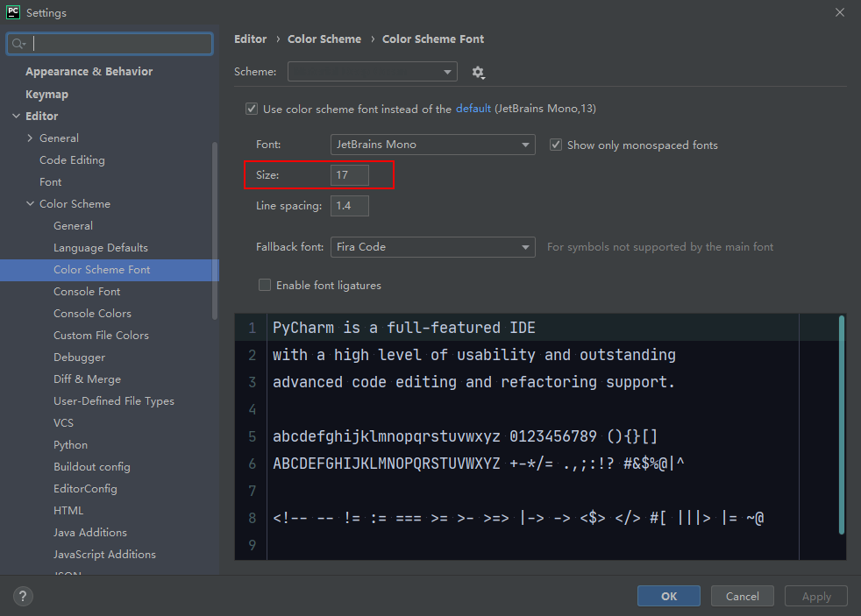Collapse the Editor tree node
Image resolution: width=861 pixels, height=616 pixels.
click(x=16, y=116)
